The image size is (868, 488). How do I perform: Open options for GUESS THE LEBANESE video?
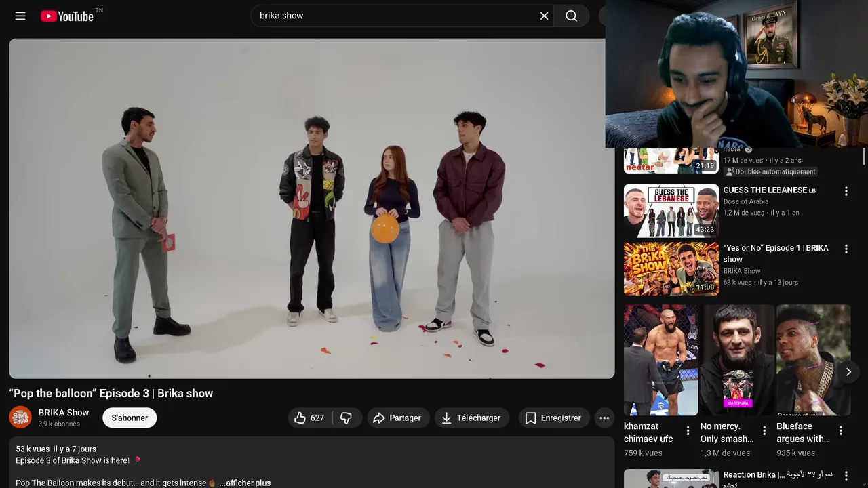(x=846, y=192)
